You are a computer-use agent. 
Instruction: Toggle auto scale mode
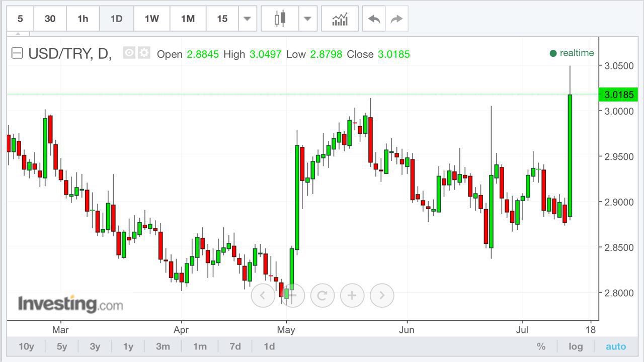point(616,346)
